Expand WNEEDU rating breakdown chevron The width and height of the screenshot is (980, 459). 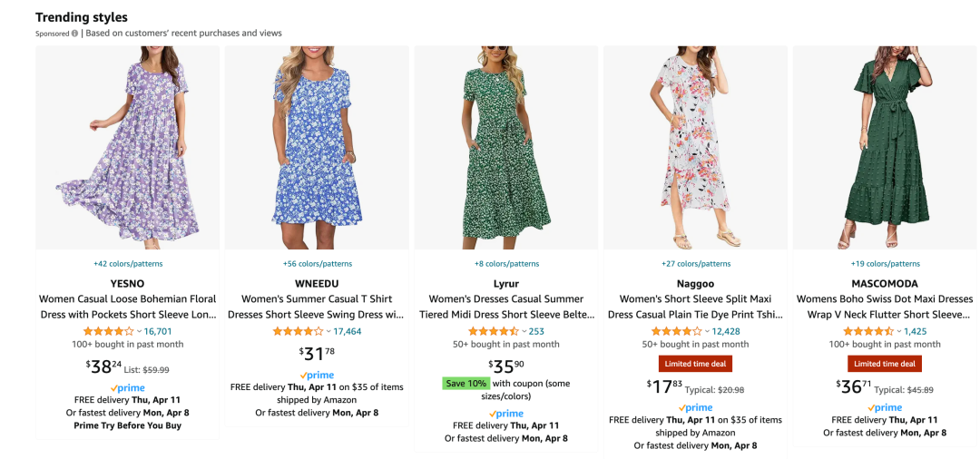point(328,332)
